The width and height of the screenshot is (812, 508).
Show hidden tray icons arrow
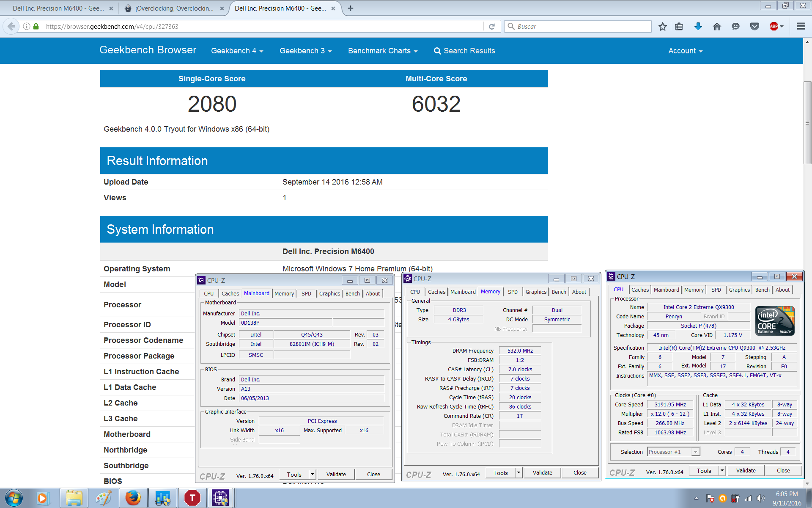click(696, 498)
